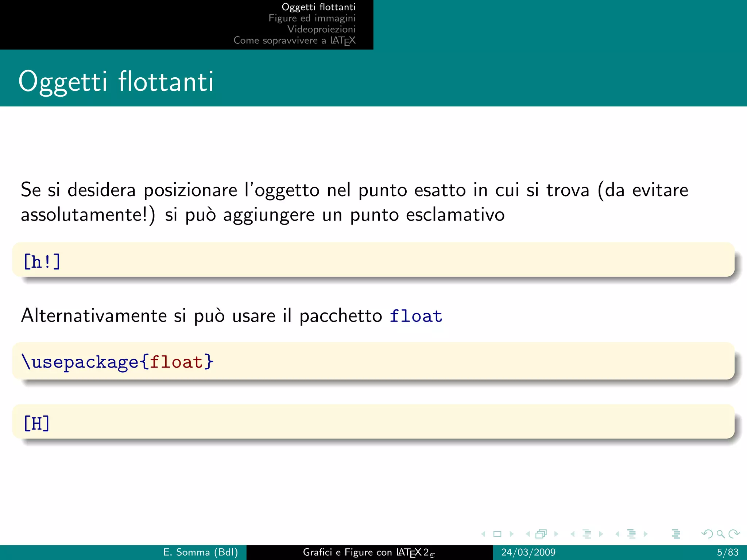Go to the previous slide arrow
This screenshot has width=747, height=560.
point(483,534)
